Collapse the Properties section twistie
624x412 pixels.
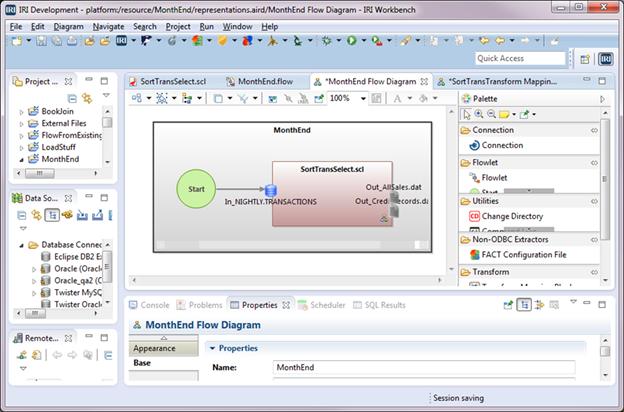pyautogui.click(x=213, y=348)
